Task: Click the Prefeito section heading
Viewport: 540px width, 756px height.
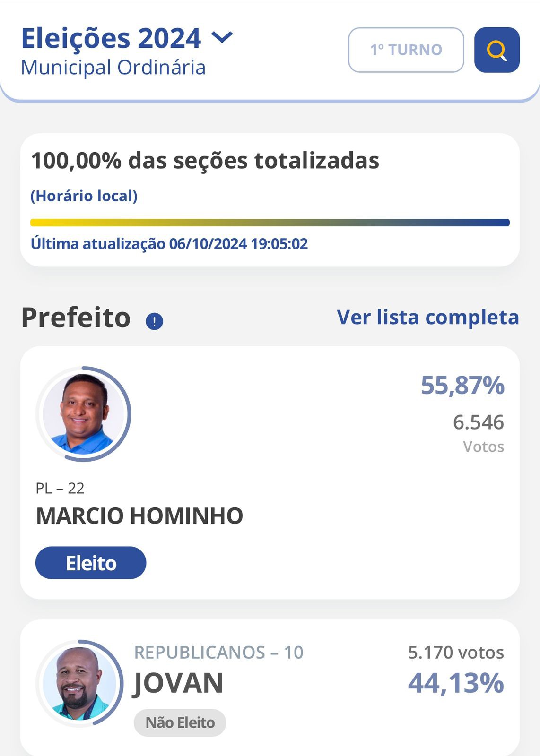Action: 76,318
